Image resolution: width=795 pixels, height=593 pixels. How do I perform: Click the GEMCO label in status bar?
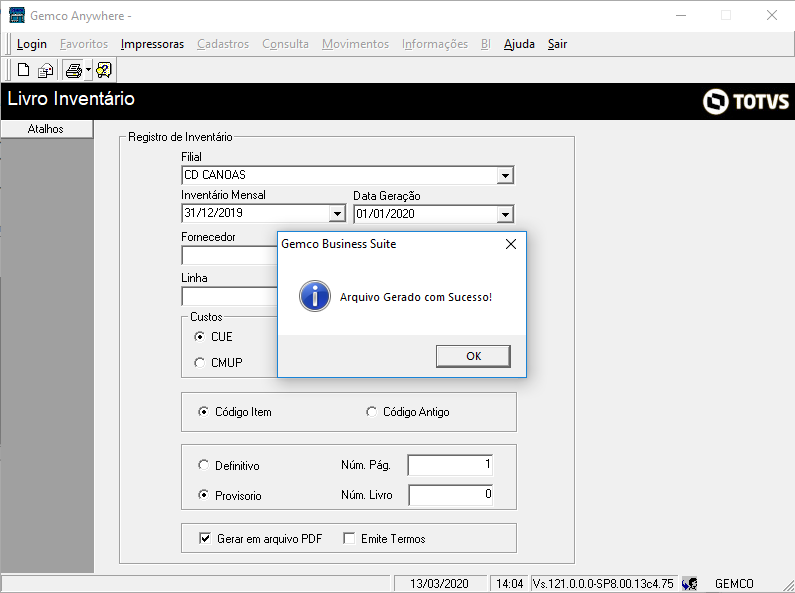[x=734, y=584]
